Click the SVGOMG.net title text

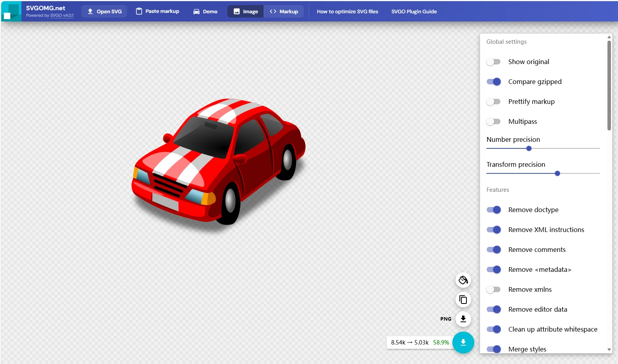[46, 8]
